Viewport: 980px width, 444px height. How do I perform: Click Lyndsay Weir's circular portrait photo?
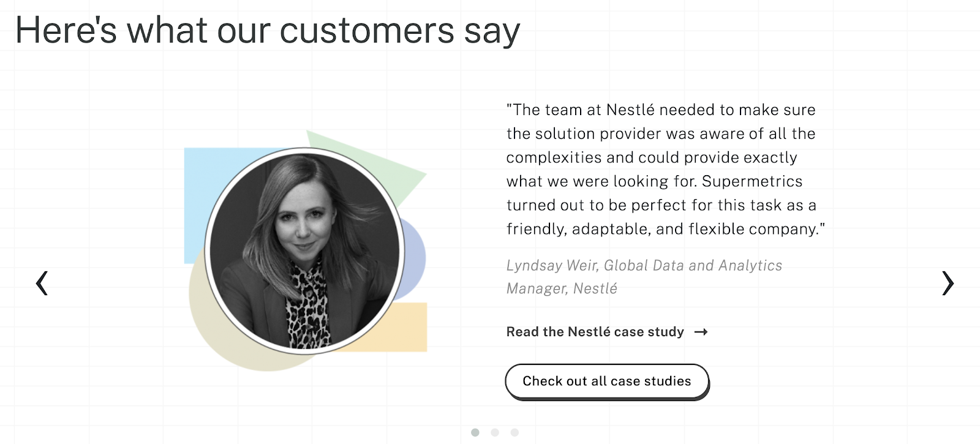[304, 251]
